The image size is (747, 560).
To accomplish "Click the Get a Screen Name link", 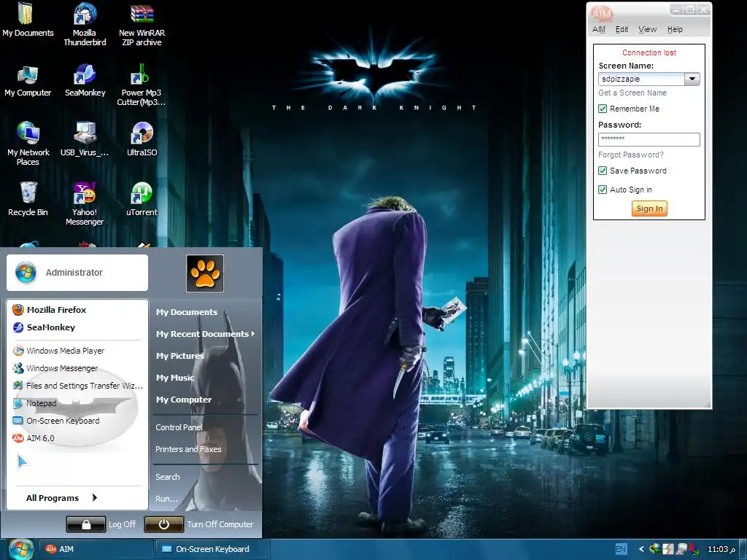I will click(632, 93).
